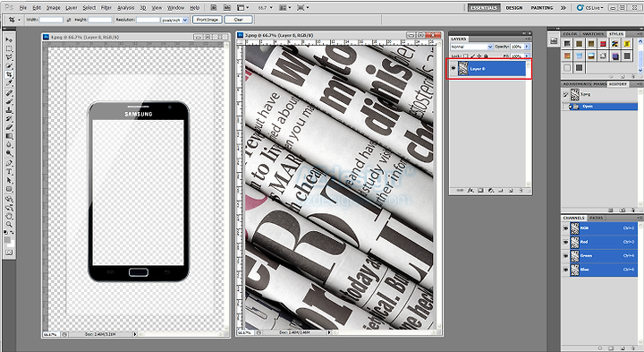Open the resolution units dropdown

click(x=174, y=20)
